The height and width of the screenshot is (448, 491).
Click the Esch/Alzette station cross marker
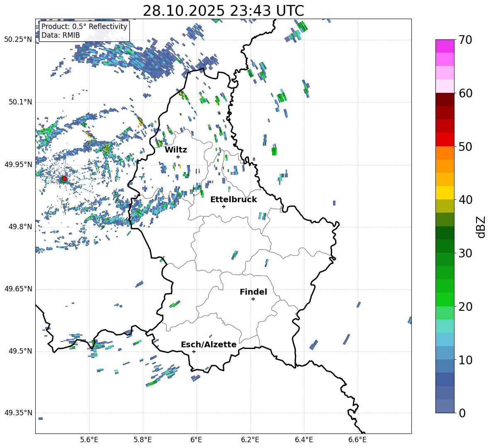194,351
